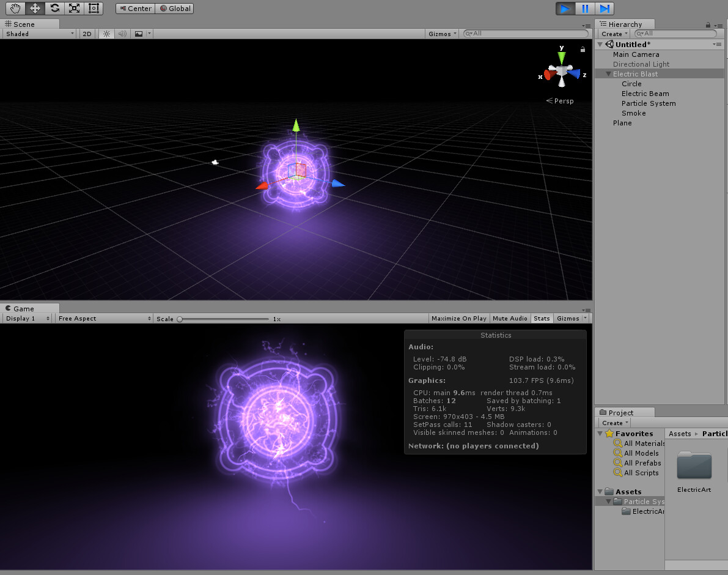Toggle the Center pivot button
This screenshot has width=728, height=575.
tap(134, 8)
